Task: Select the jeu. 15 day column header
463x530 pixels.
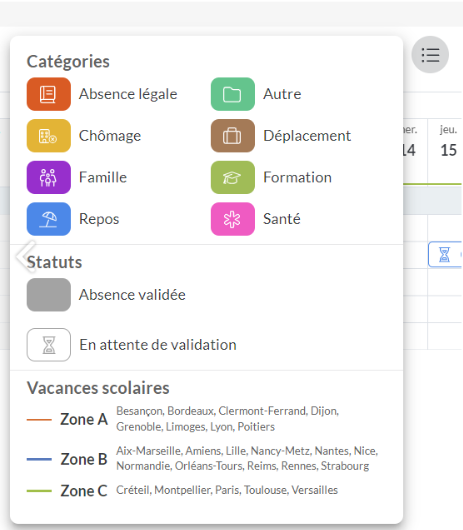Action: (448, 141)
